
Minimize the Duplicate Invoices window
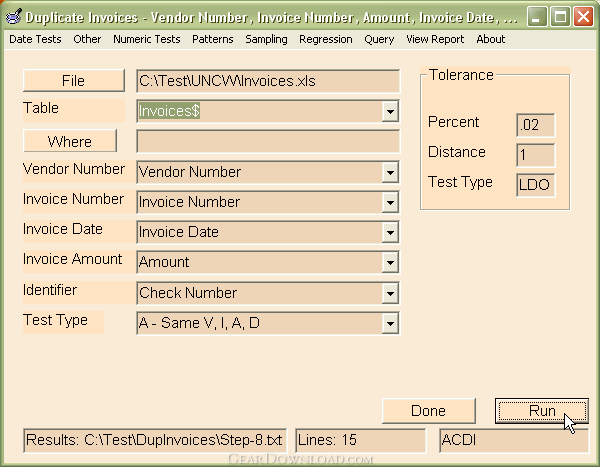[536, 17]
